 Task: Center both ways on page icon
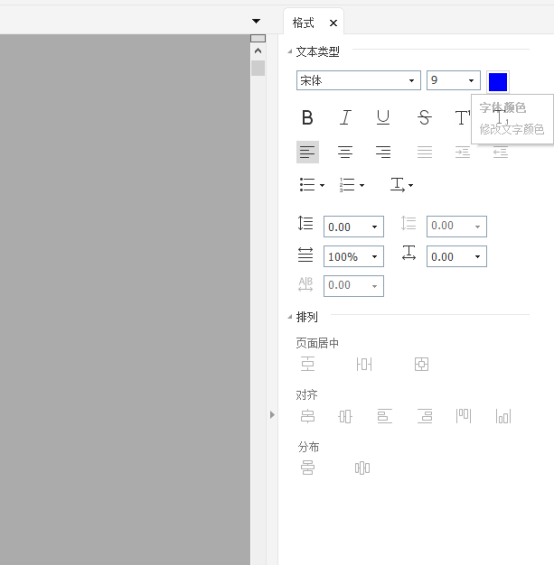[421, 364]
